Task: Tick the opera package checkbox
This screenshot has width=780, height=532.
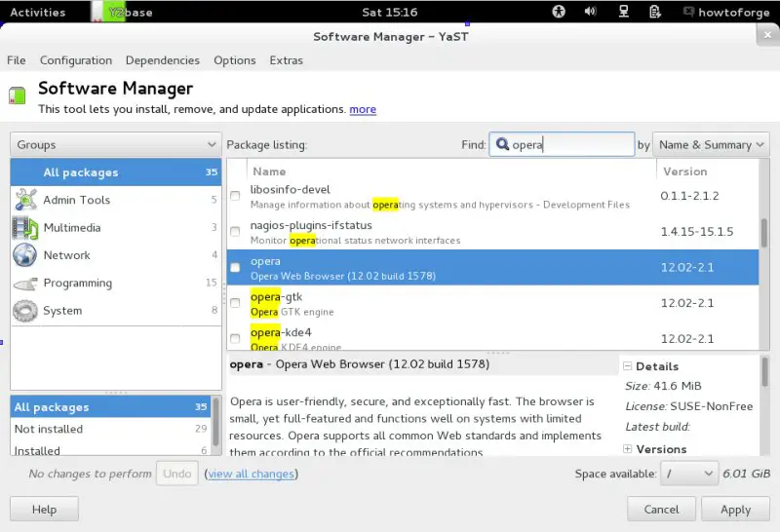Action: point(235,268)
